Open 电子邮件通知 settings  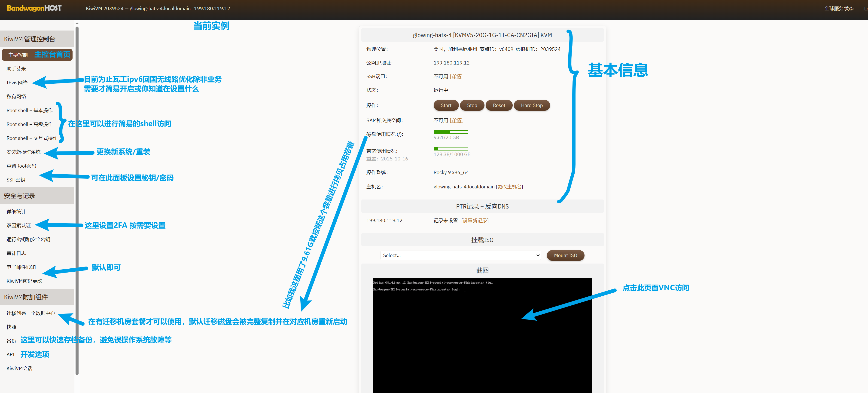coord(21,267)
